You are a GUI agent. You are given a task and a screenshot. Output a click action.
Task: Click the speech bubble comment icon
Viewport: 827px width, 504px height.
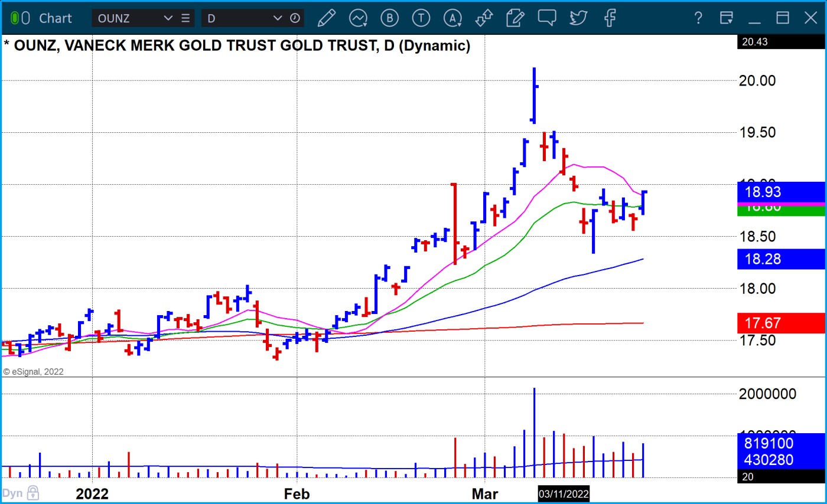click(547, 18)
